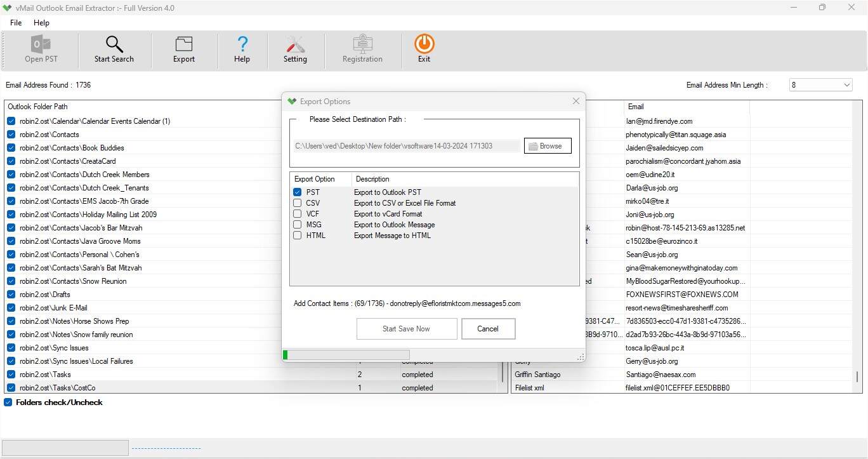Click the Start Save Now button
Image resolution: width=868 pixels, height=459 pixels.
[x=406, y=329]
